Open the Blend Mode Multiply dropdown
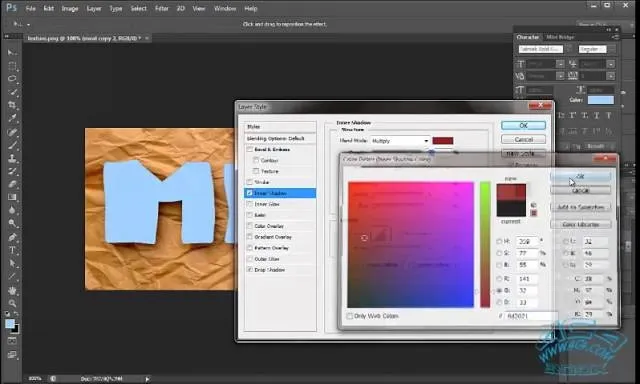The height and width of the screenshot is (384, 640). (400, 141)
